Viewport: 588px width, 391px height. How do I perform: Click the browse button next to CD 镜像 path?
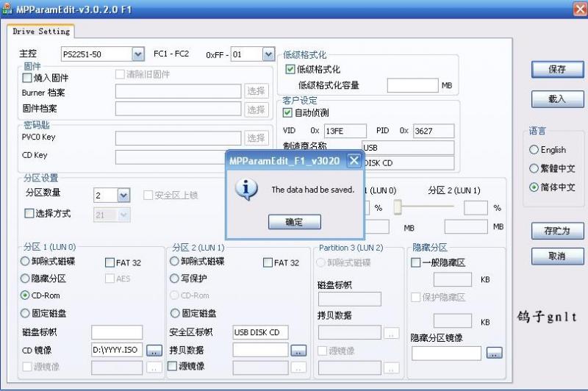(x=154, y=351)
